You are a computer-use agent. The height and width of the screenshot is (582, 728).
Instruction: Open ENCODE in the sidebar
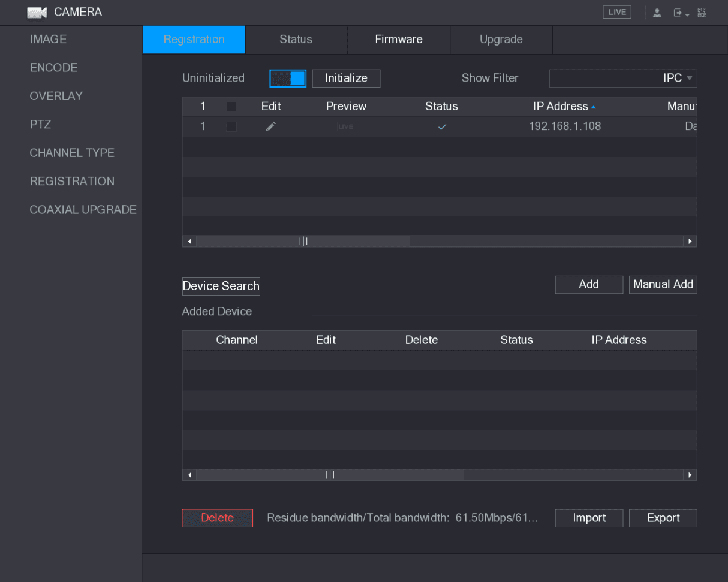click(53, 68)
